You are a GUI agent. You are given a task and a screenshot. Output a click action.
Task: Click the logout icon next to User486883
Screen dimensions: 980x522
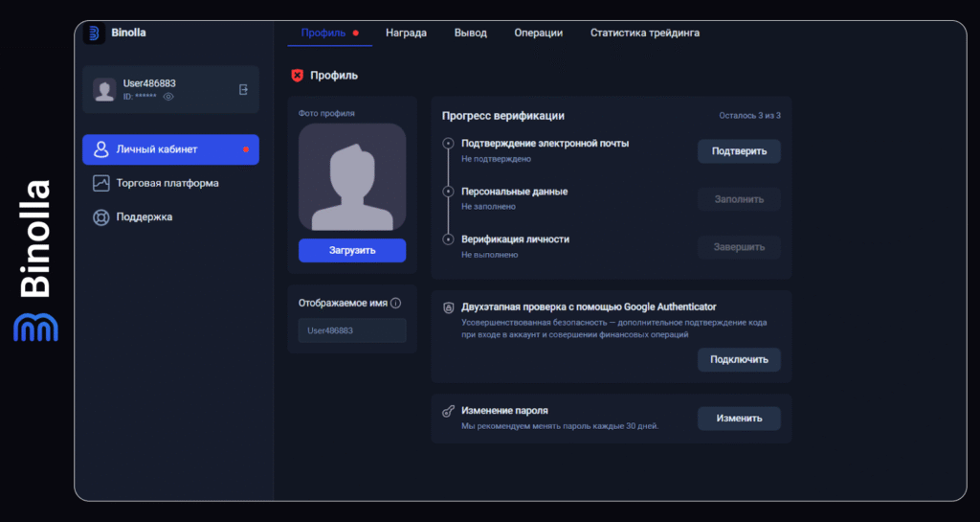243,89
